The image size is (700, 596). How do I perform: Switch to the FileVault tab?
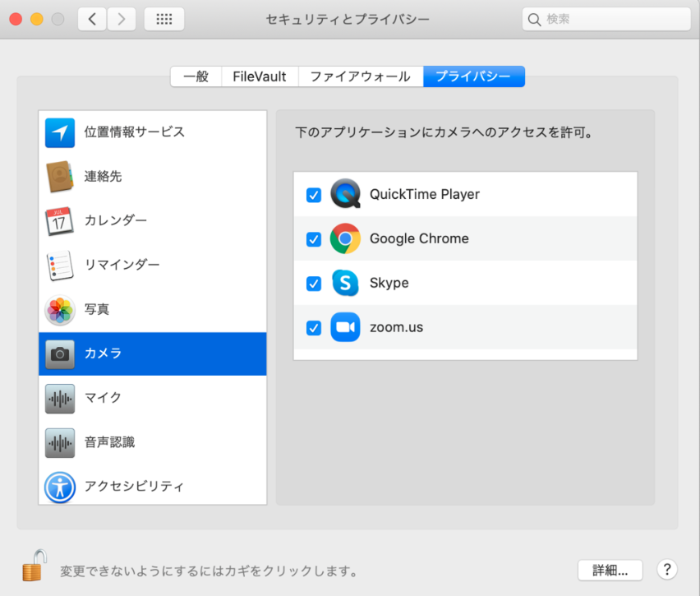point(260,76)
